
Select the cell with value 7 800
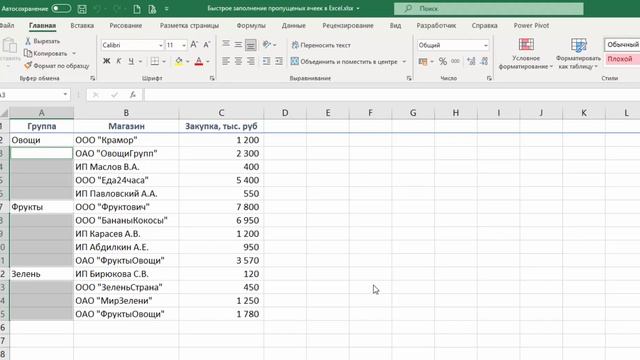coord(221,207)
